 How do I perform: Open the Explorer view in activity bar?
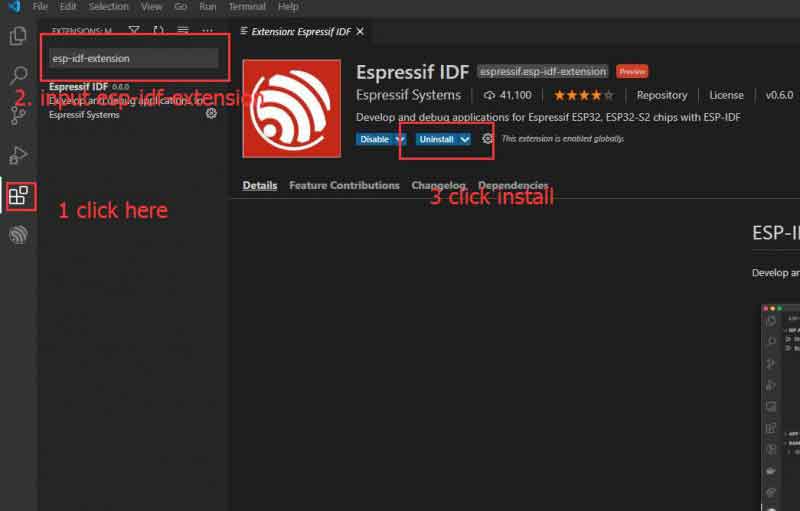click(18, 36)
